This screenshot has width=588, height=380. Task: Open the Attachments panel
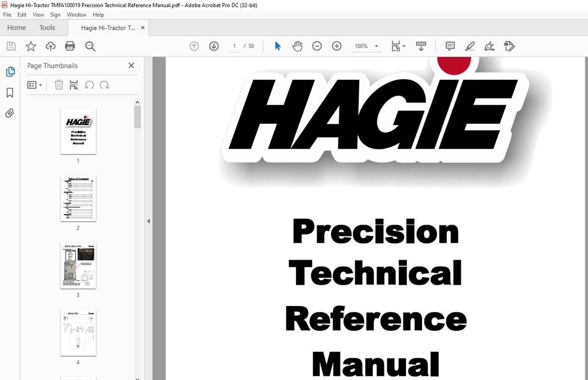[x=10, y=113]
